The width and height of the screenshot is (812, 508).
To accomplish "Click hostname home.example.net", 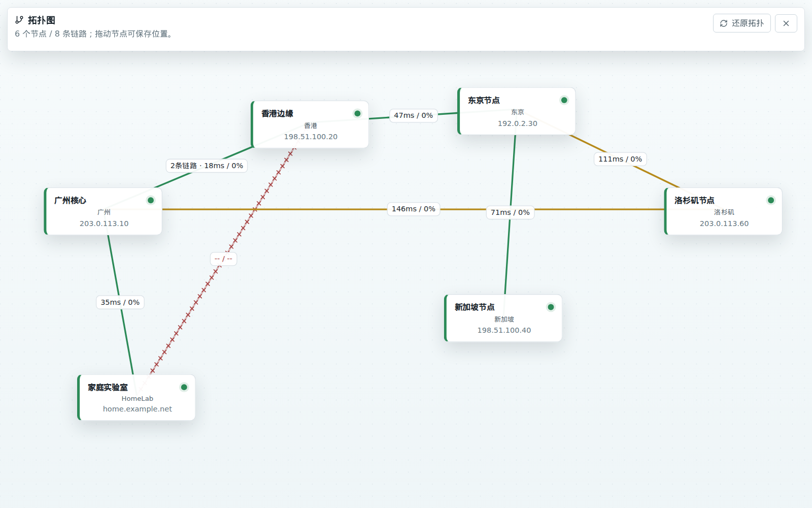I will pos(138,409).
